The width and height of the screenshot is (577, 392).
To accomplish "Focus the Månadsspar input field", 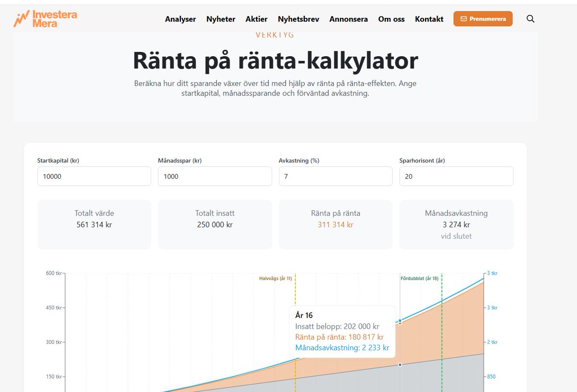I will click(215, 176).
